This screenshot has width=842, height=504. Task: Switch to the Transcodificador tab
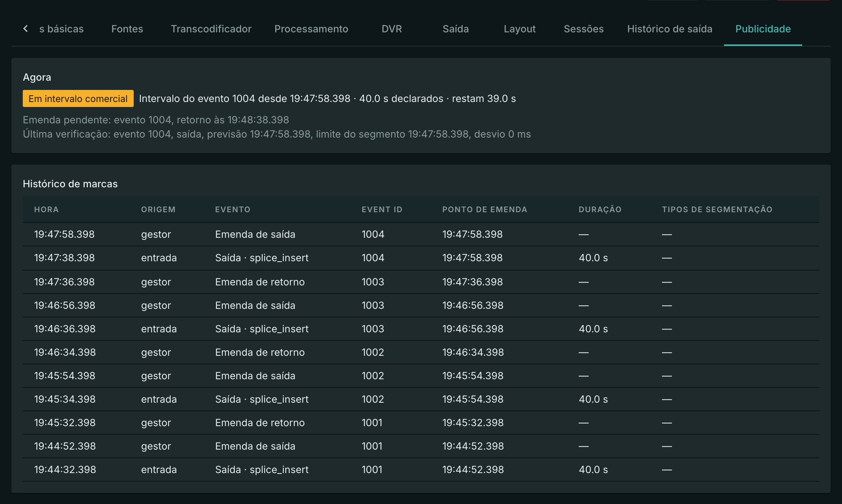coord(211,29)
